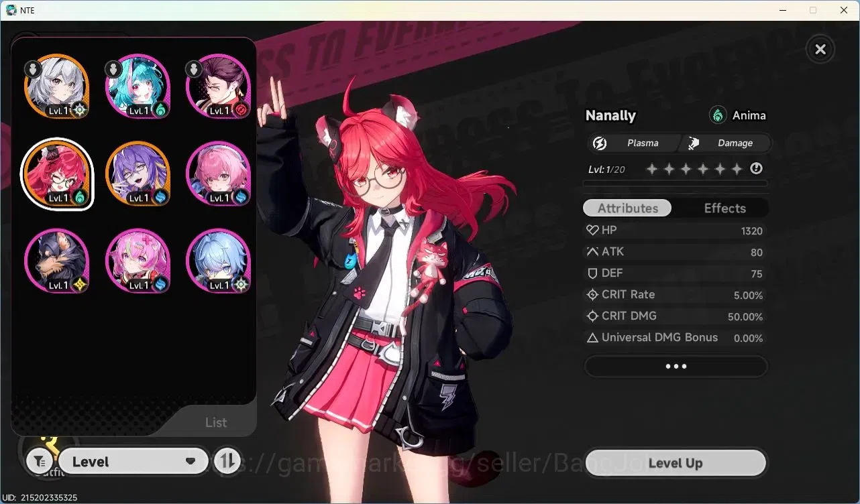Switch to the List view
Viewport: 860px width, 504px height.
pyautogui.click(x=216, y=422)
